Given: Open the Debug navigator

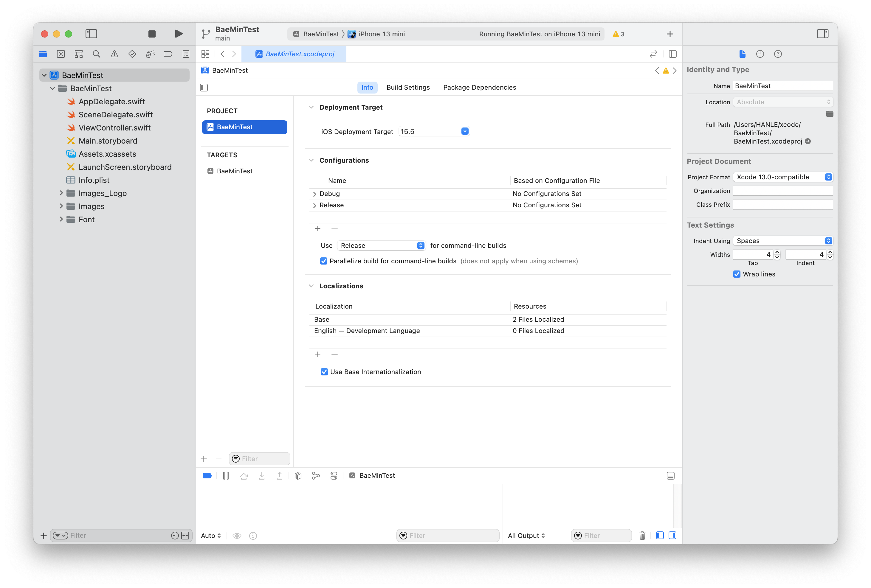Looking at the screenshot, I should click(150, 54).
